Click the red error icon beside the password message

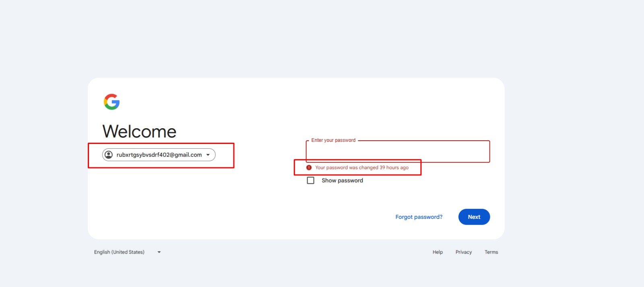[x=309, y=168]
